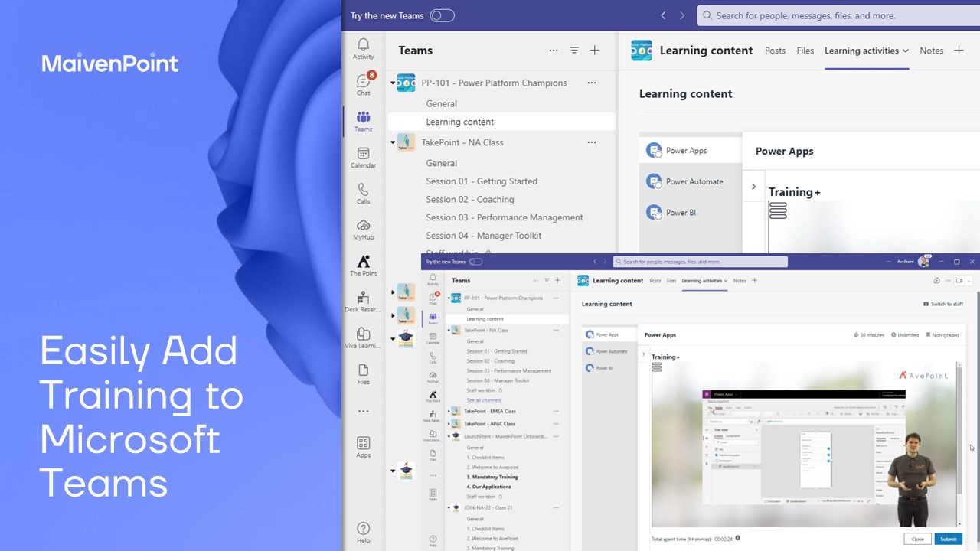Expand content chevron beside Training+ in large window
Image resolution: width=980 pixels, height=551 pixels.
tap(753, 187)
